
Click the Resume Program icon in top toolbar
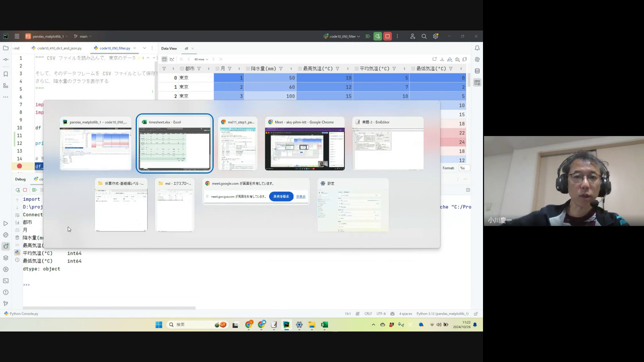coord(368,36)
